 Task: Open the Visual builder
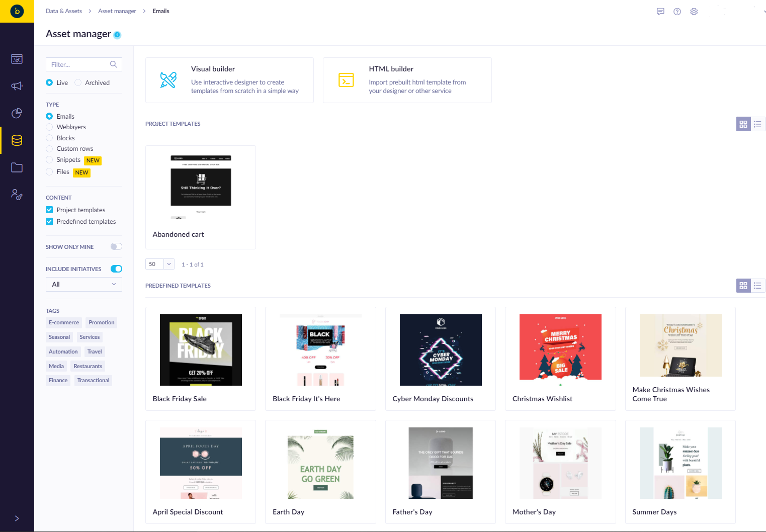[229, 80]
